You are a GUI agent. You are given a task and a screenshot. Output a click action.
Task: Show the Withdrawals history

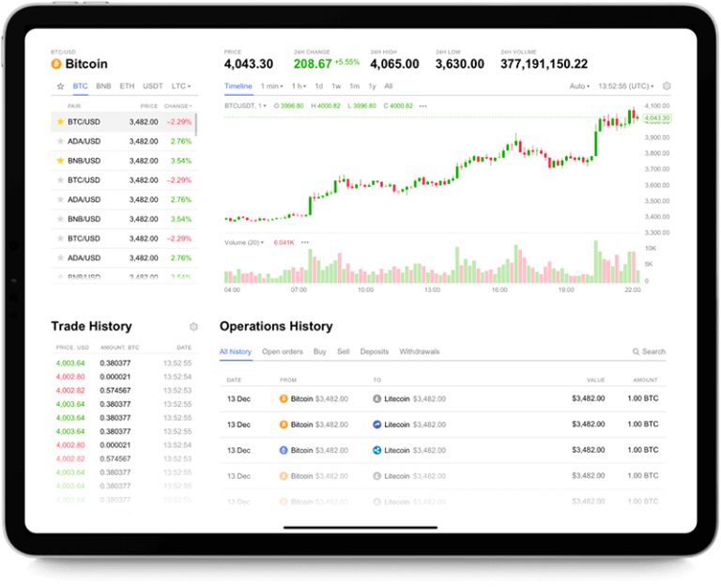point(419,352)
